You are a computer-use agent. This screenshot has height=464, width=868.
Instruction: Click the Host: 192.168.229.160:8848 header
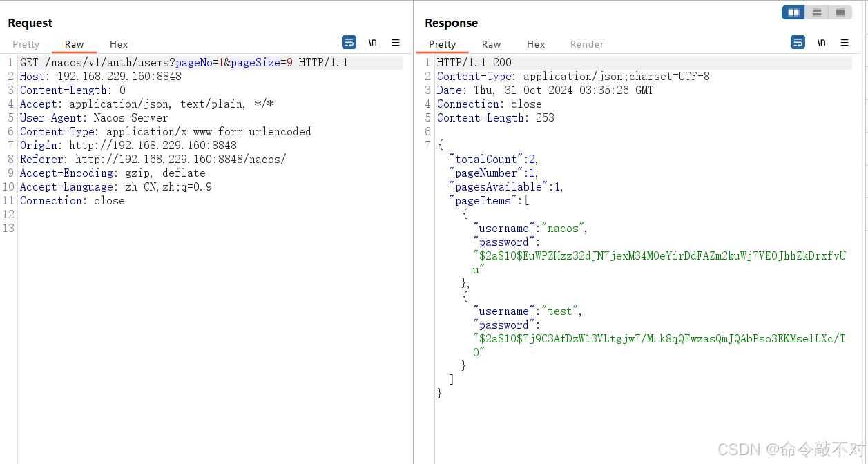click(x=101, y=77)
